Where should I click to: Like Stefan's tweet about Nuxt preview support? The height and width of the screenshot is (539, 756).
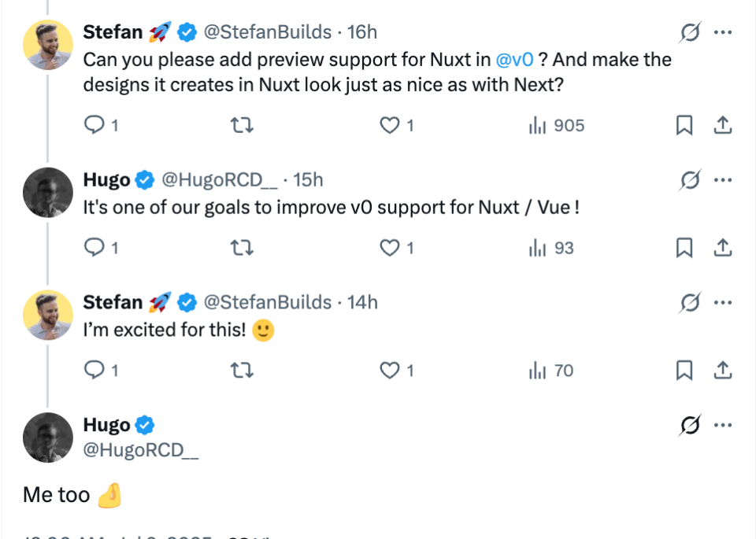pyautogui.click(x=390, y=125)
